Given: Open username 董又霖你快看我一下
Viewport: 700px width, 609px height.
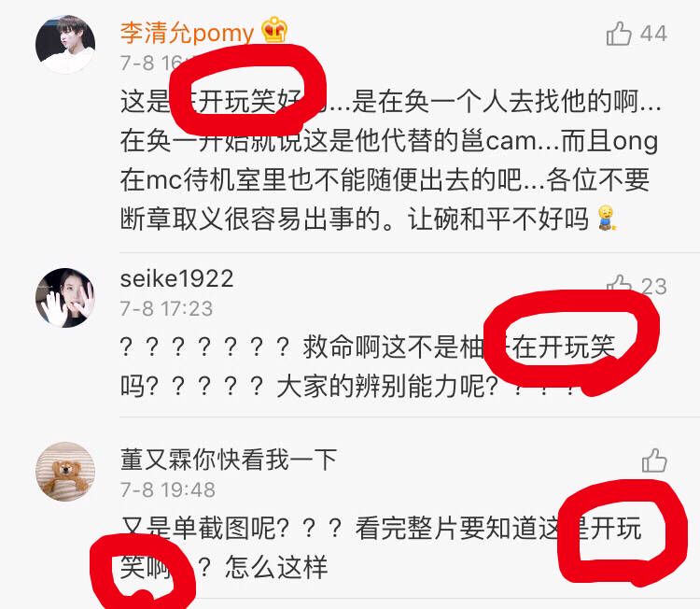Looking at the screenshot, I should click(x=229, y=460).
